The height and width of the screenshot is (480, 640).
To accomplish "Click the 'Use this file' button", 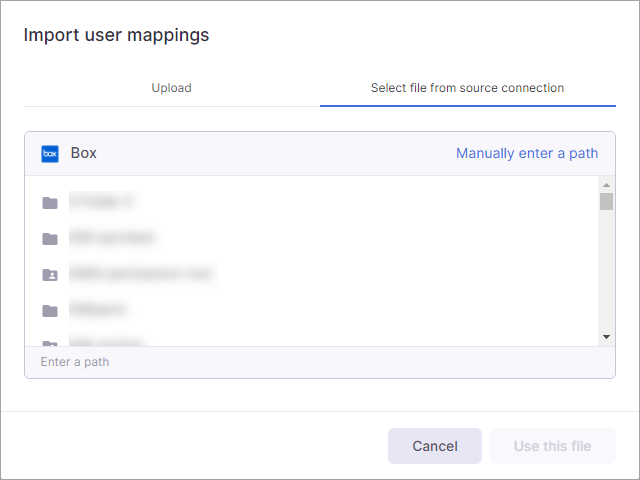I will pyautogui.click(x=552, y=446).
